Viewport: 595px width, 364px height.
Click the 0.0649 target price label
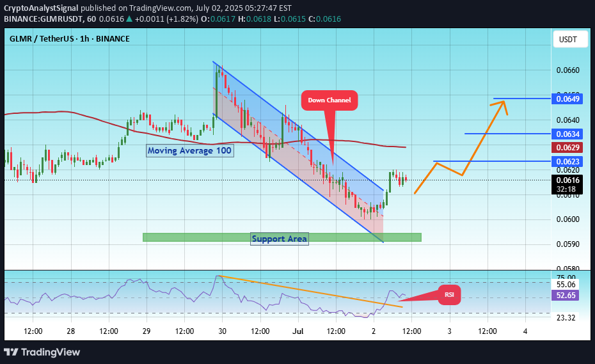[x=567, y=99]
